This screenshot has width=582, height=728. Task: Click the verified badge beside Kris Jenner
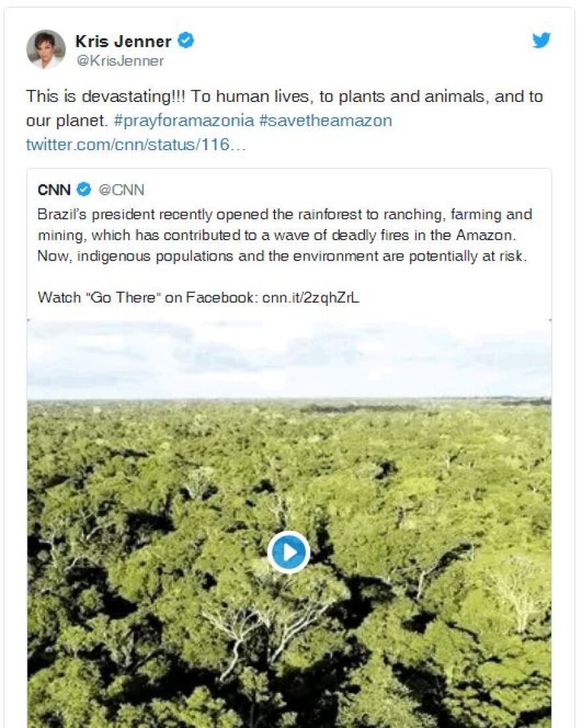tap(187, 41)
